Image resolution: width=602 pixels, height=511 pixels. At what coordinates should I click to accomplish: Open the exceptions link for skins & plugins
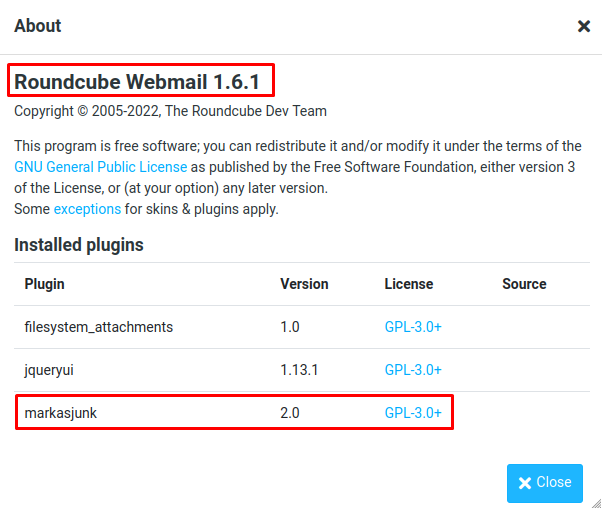coord(87,209)
